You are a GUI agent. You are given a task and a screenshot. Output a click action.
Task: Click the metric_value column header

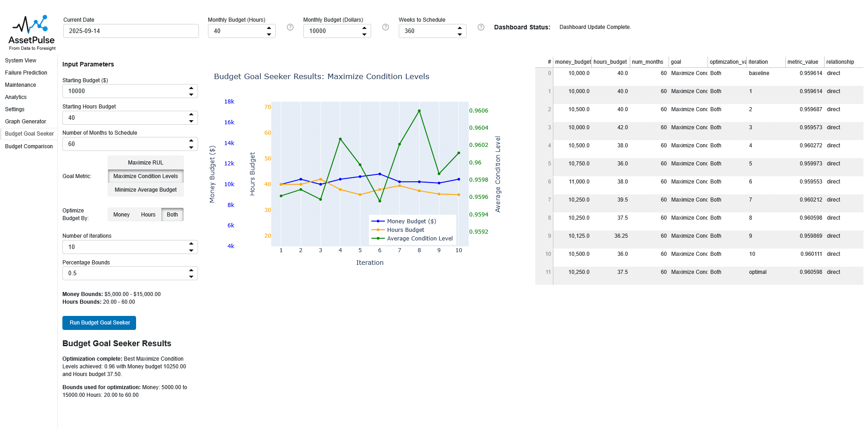pos(802,62)
